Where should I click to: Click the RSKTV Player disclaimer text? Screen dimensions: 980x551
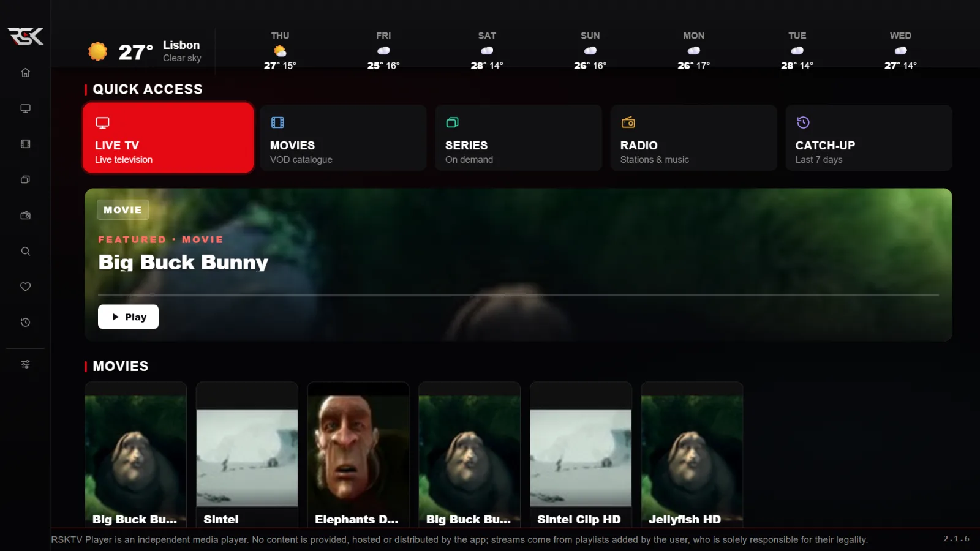point(459,540)
